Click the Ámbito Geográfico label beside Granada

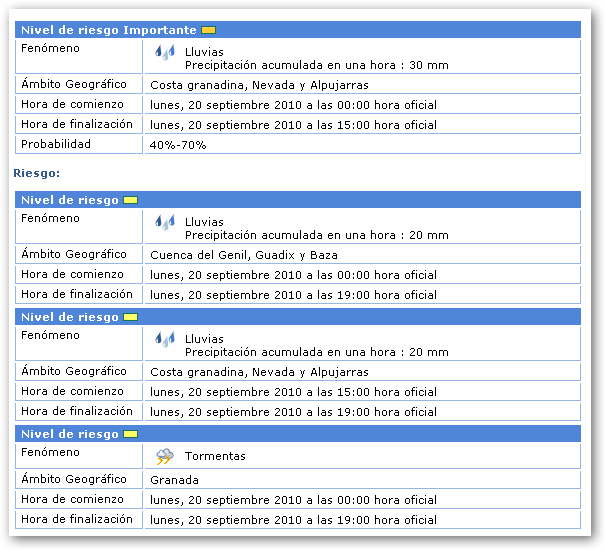click(74, 479)
